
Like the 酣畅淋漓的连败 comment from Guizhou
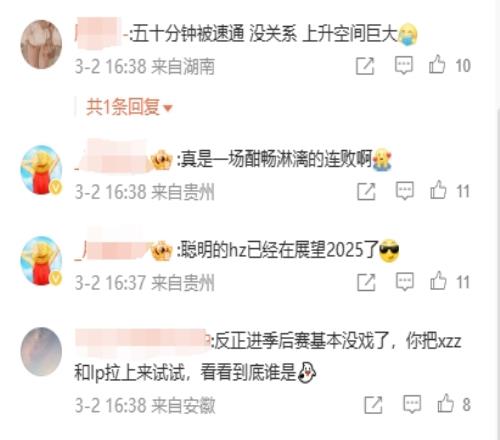438,190
